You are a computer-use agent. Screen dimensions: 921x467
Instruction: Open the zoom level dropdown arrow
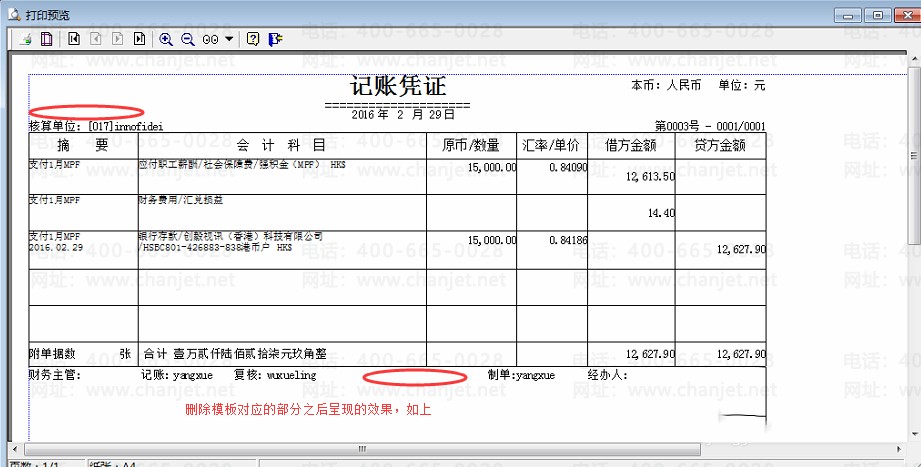point(229,39)
